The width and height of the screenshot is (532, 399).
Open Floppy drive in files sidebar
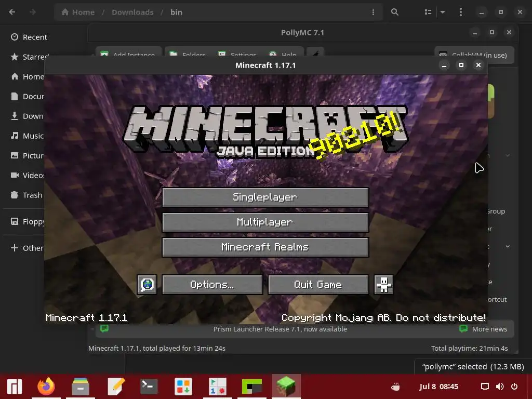click(26, 221)
